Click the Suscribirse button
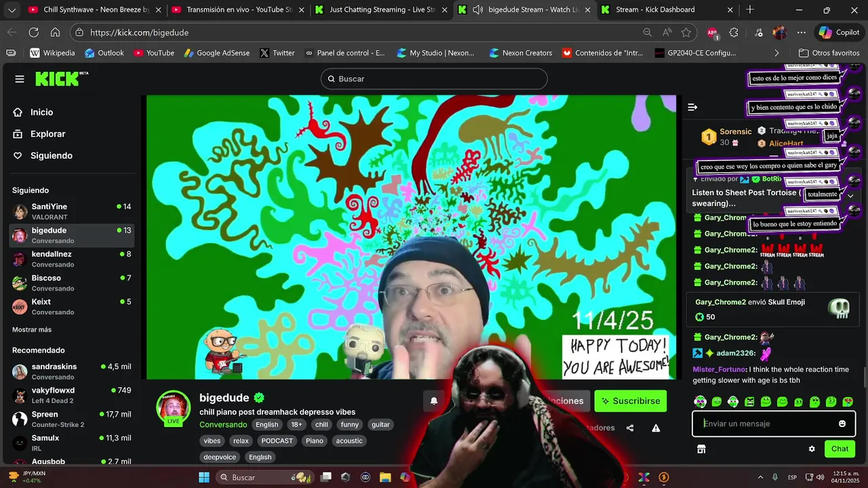The image size is (868, 488). click(631, 401)
